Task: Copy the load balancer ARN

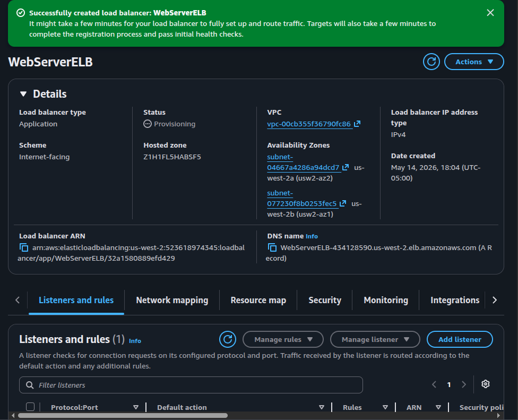Action: [23, 247]
